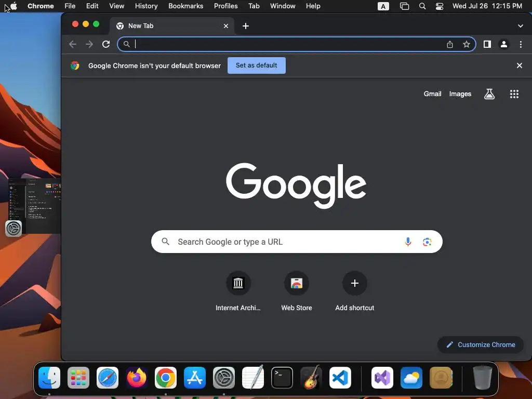Image resolution: width=532 pixels, height=399 pixels.
Task: Open Contacts app from the Dock
Action: 441,378
